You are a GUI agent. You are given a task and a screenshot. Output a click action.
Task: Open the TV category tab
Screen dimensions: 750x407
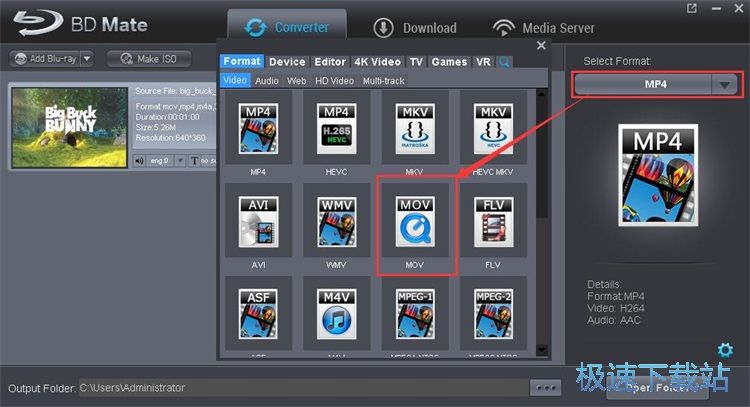416,62
